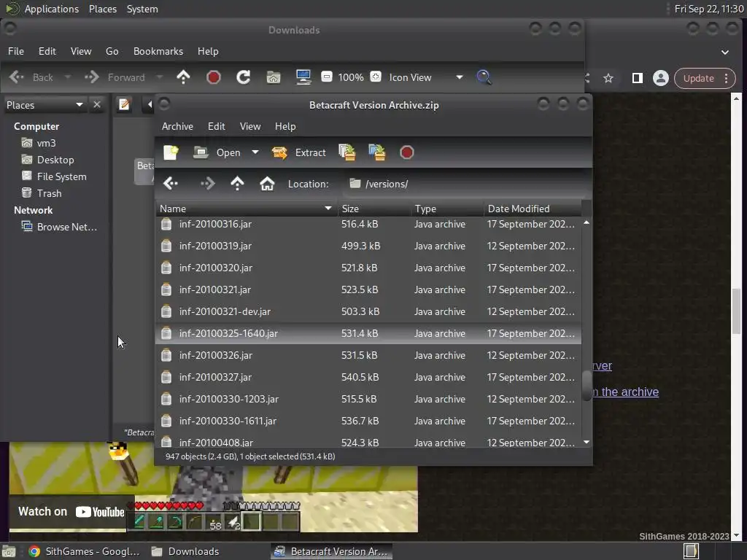
Task: Go up to parent folder in file manager
Action: [183, 77]
